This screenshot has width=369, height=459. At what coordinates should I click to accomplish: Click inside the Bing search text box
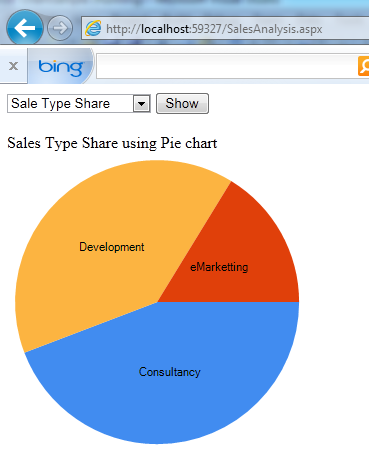tap(227, 66)
